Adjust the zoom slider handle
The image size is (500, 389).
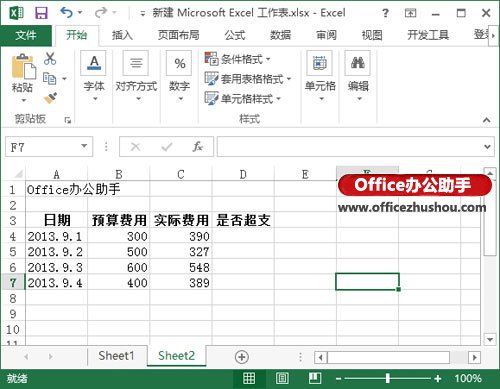coord(388,378)
